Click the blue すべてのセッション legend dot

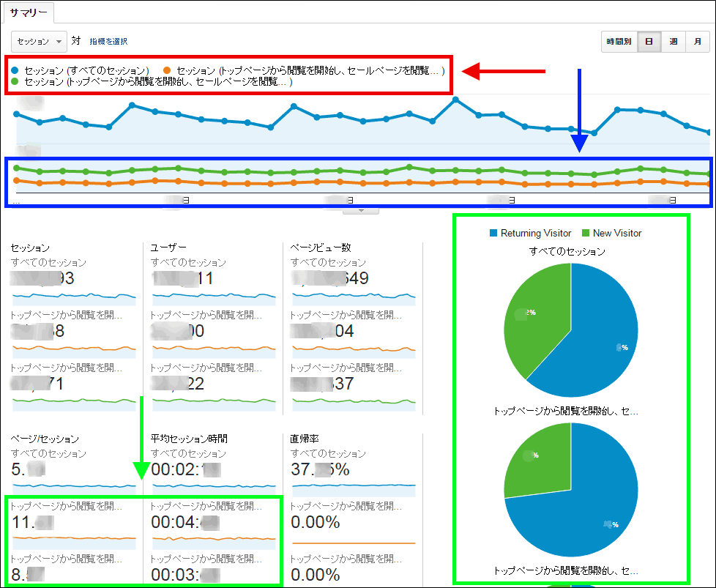coord(15,70)
